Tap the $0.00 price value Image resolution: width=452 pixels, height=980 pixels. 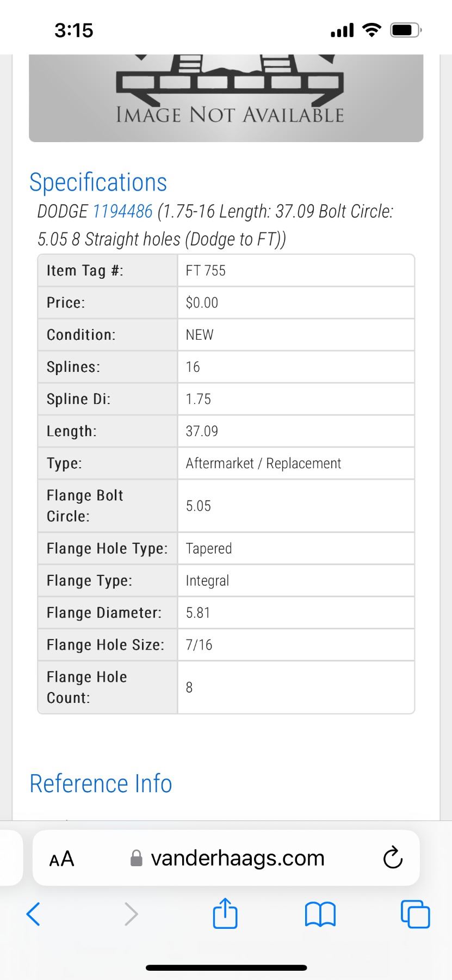pyautogui.click(x=202, y=303)
